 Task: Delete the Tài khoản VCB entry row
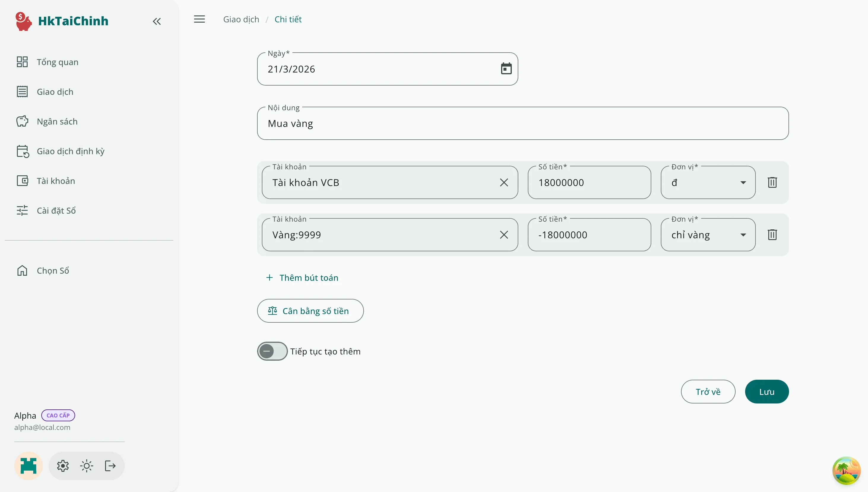772,182
